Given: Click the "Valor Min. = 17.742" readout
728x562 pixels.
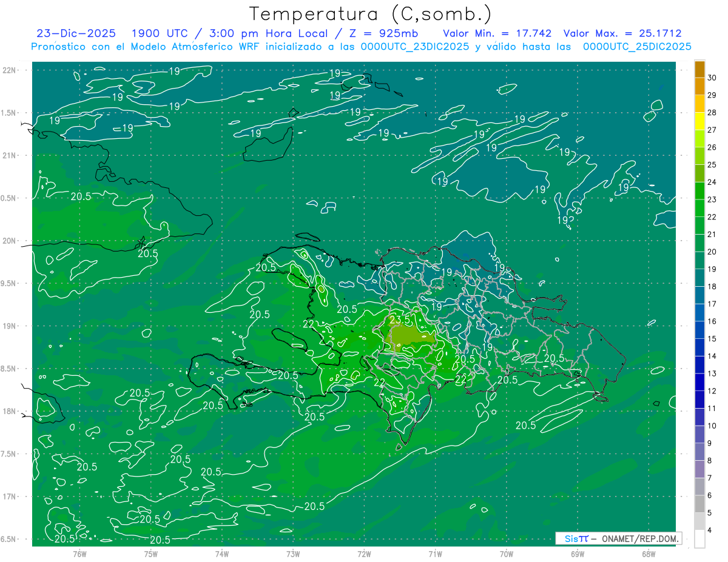Looking at the screenshot, I should point(499,33).
